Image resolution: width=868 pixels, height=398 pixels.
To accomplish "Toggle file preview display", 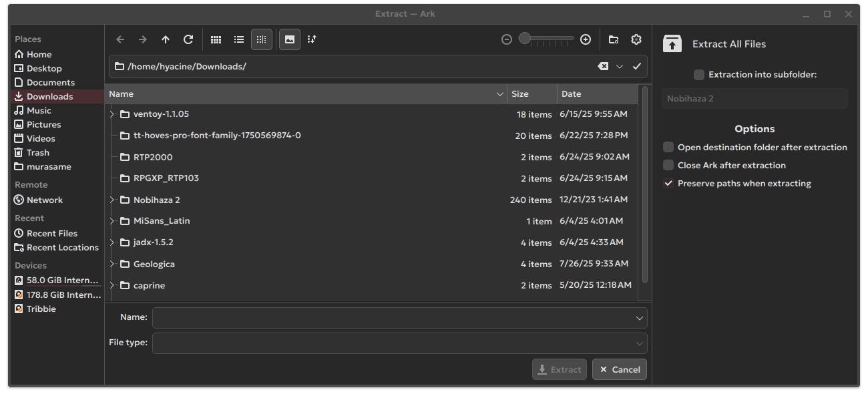I will (289, 40).
